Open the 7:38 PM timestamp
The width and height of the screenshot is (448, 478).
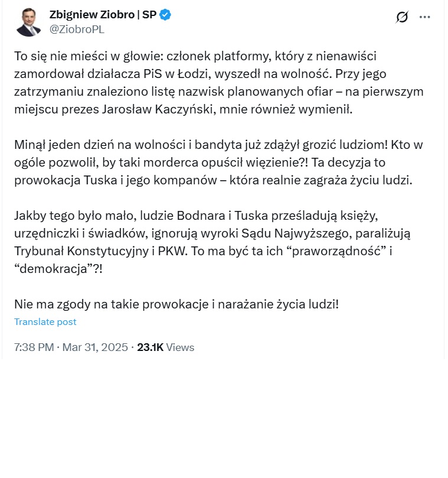pos(34,347)
